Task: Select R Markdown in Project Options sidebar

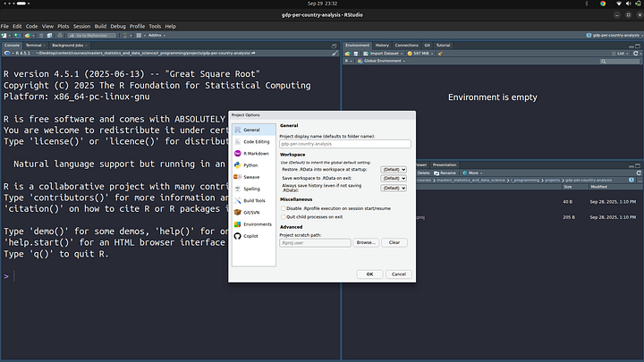Action: click(254, 154)
